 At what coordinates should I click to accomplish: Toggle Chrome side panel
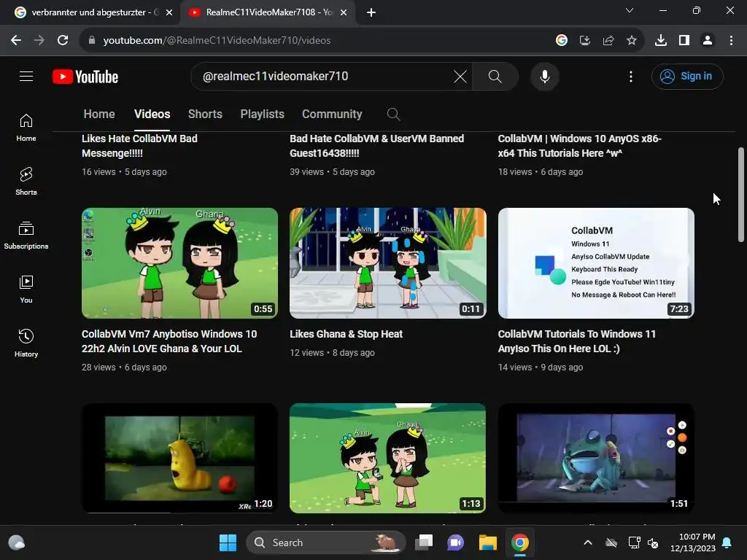coord(684,41)
